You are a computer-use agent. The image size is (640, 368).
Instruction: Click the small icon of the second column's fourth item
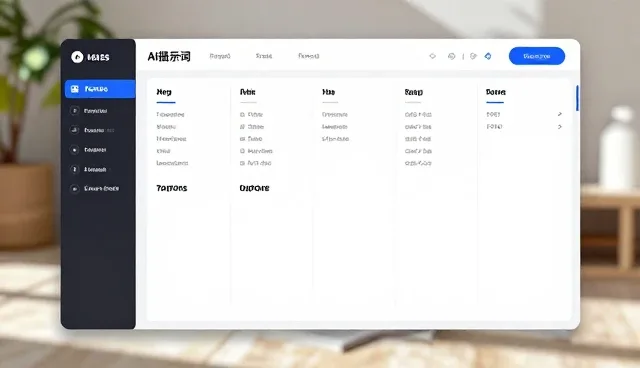pyautogui.click(x=242, y=151)
